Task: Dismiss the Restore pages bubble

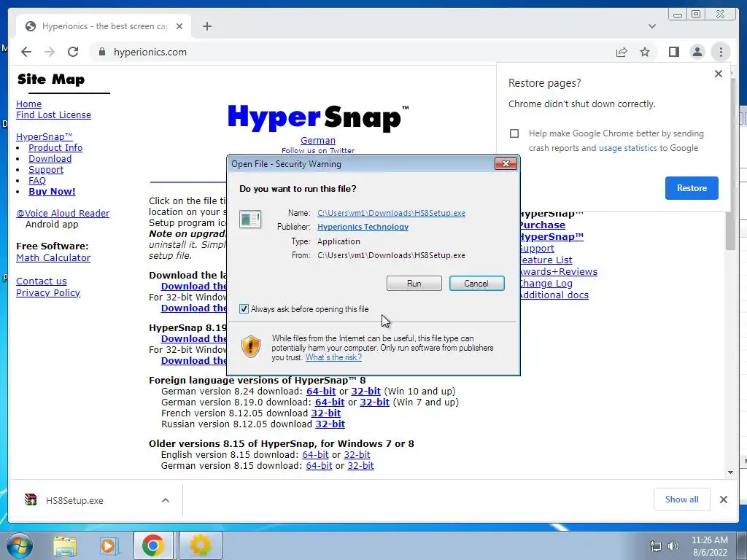Action: (719, 74)
